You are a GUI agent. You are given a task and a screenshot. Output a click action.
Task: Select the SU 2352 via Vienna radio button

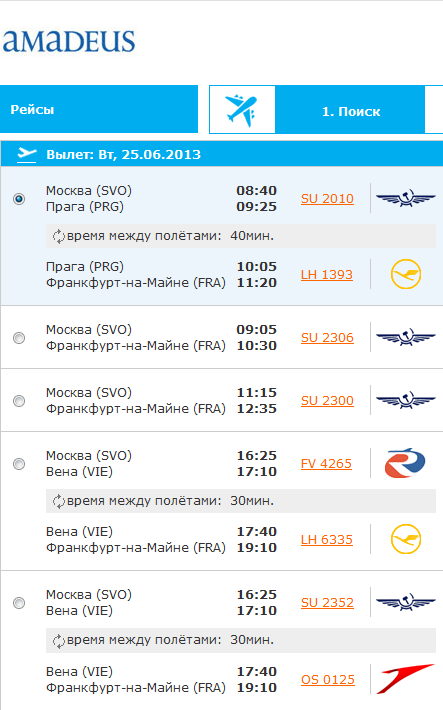tap(19, 603)
